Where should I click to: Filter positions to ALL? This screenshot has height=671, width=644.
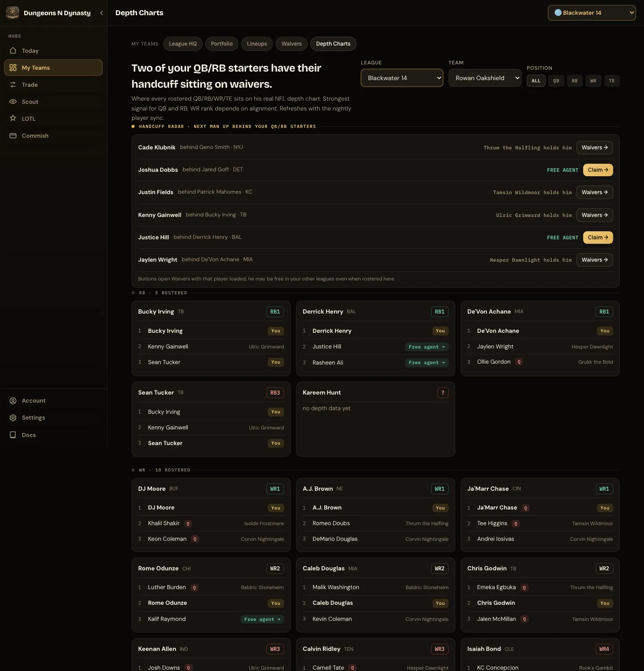coord(536,81)
